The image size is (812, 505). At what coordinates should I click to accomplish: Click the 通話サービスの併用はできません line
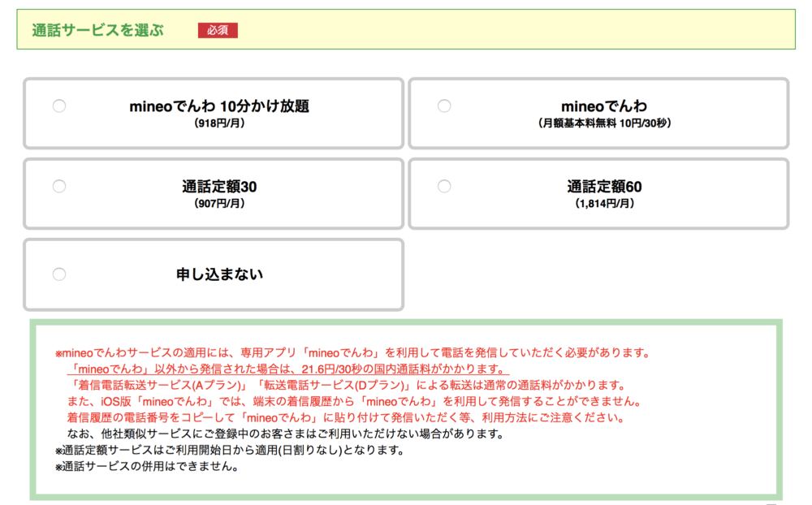[x=148, y=466]
